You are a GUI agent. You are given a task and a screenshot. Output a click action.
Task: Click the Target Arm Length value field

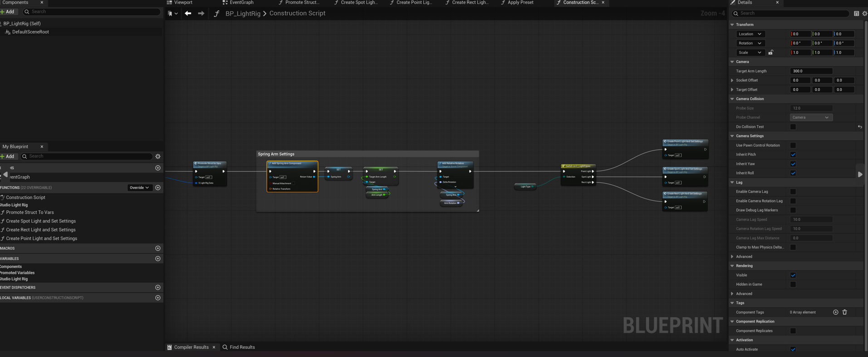click(811, 71)
